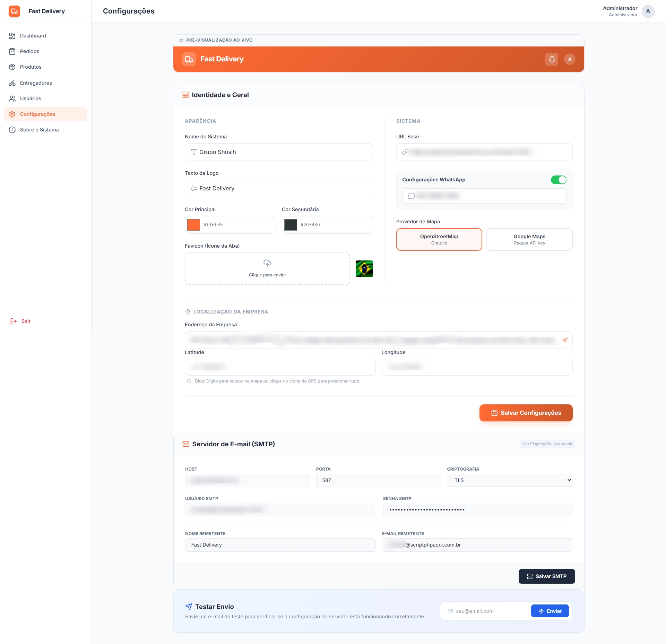Toggle the Configurações WhatsApp switch

(x=558, y=180)
